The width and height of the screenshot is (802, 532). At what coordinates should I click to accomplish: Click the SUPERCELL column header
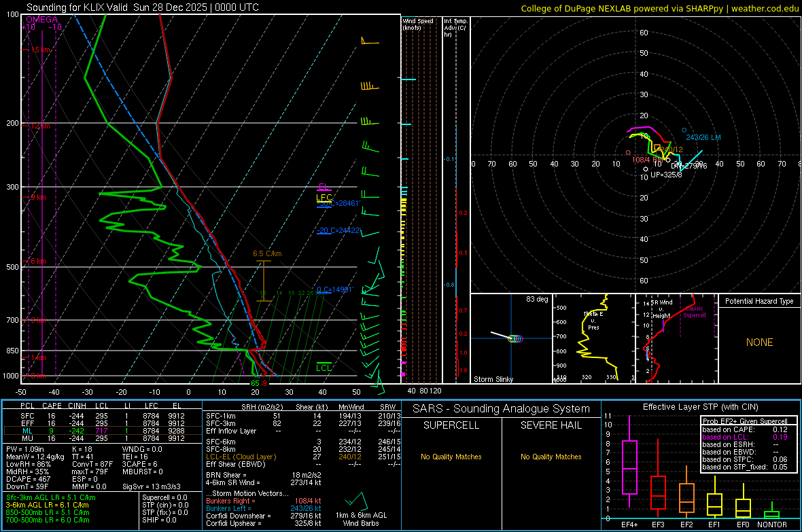[x=451, y=425]
